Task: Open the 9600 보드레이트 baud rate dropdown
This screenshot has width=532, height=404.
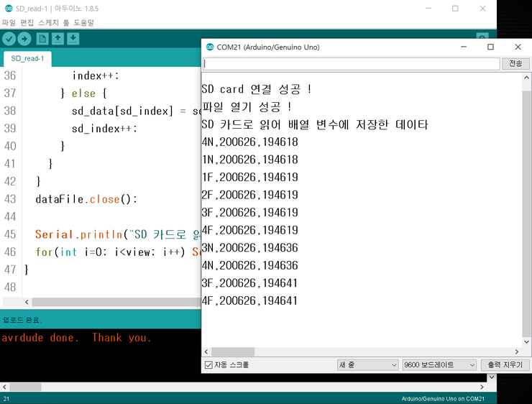Action: (439, 365)
